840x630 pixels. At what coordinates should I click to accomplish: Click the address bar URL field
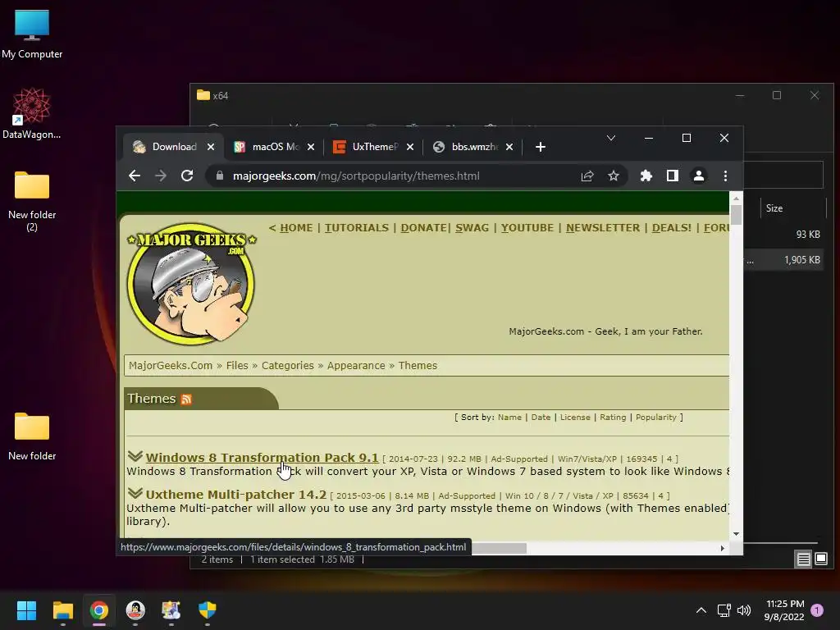click(x=396, y=176)
